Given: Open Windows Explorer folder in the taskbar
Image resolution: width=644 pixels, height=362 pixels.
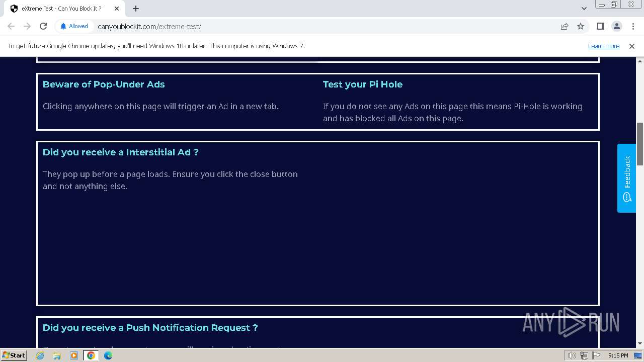Looking at the screenshot, I should point(57,355).
